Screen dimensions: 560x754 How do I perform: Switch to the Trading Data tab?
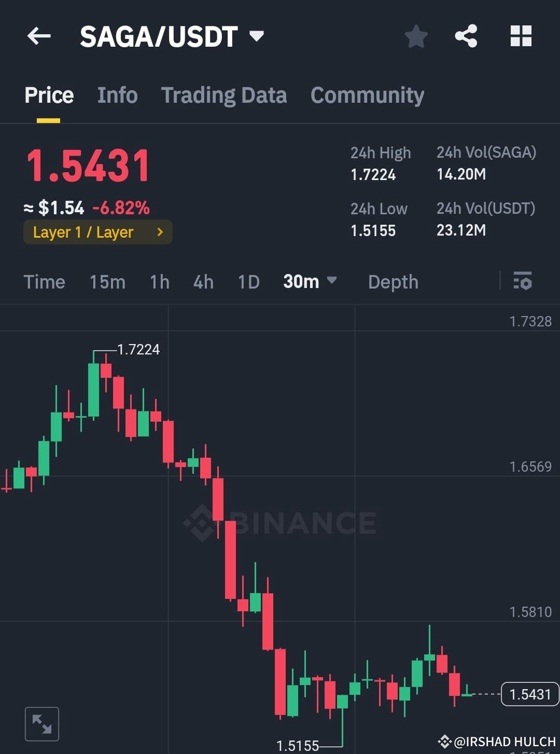click(x=224, y=95)
